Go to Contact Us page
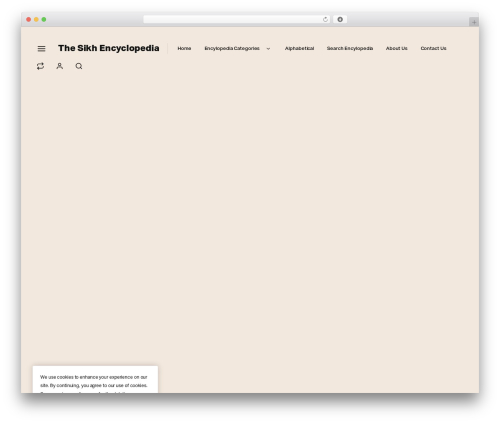The image size is (500, 423). point(433,48)
